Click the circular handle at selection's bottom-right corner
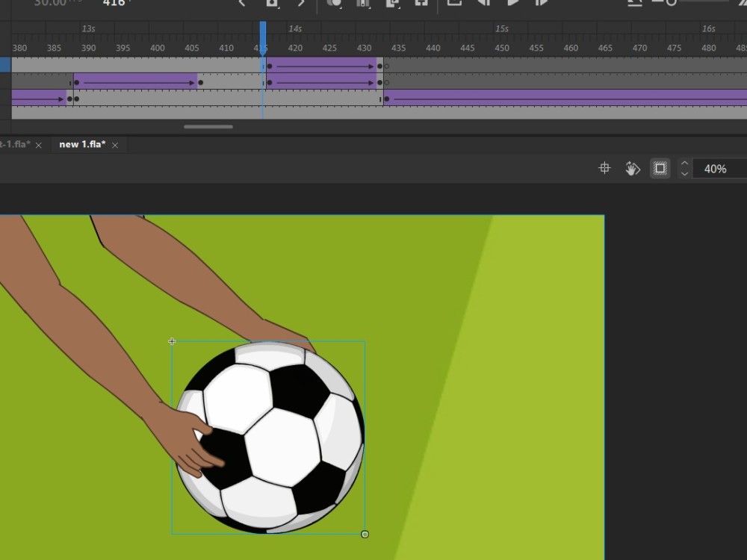The image size is (747, 560). [365, 535]
